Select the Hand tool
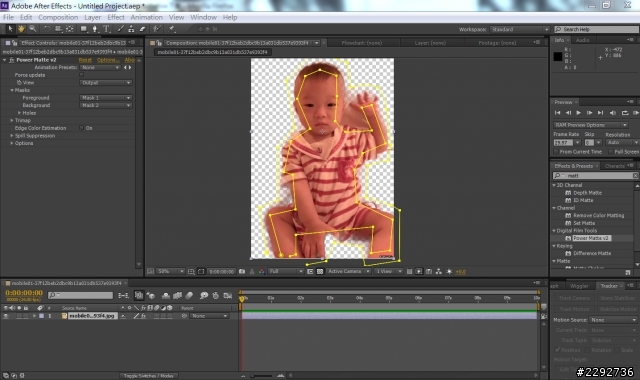This screenshot has width=640, height=380. tap(21, 29)
